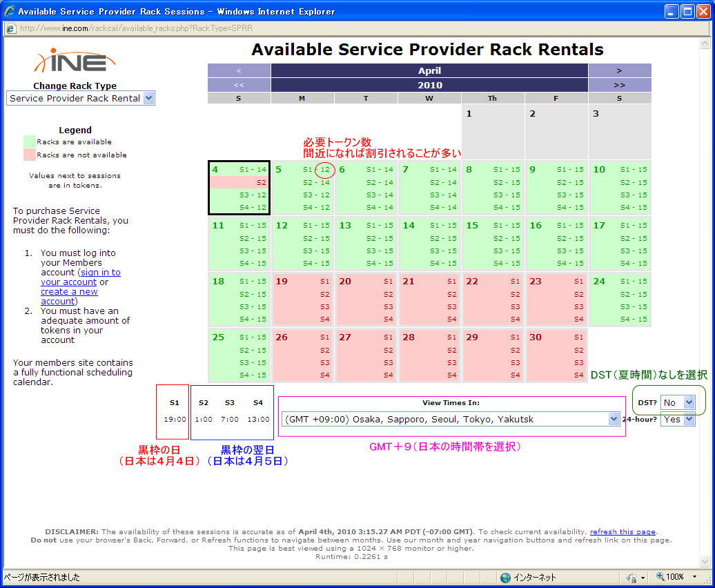Select session S1 - 15 on April 15

[507, 226]
